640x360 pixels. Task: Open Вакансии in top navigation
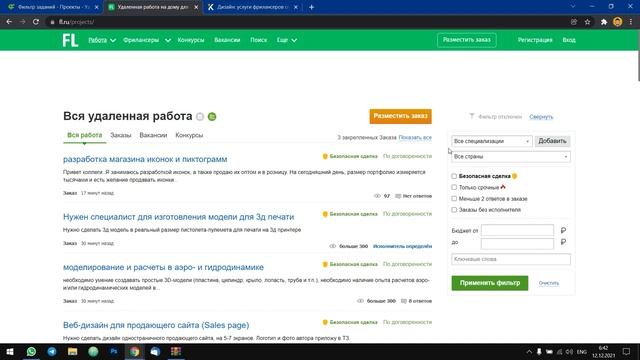227,40
